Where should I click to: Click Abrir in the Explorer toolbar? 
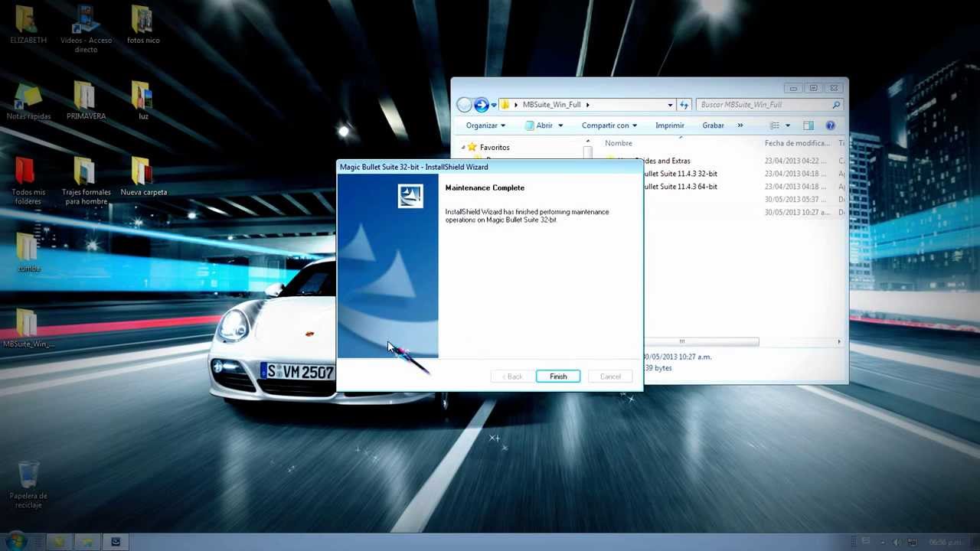(537, 126)
